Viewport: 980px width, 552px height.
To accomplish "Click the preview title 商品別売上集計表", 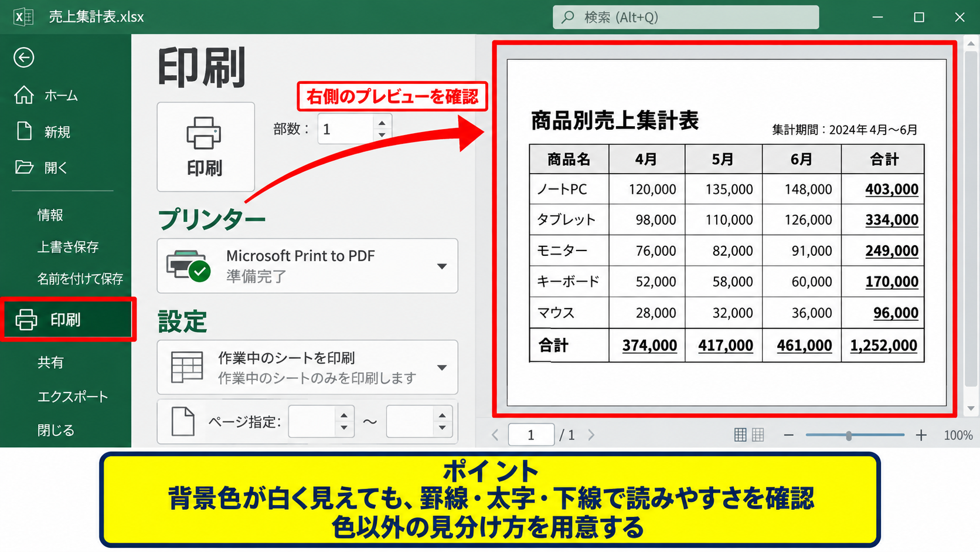I will pyautogui.click(x=615, y=120).
